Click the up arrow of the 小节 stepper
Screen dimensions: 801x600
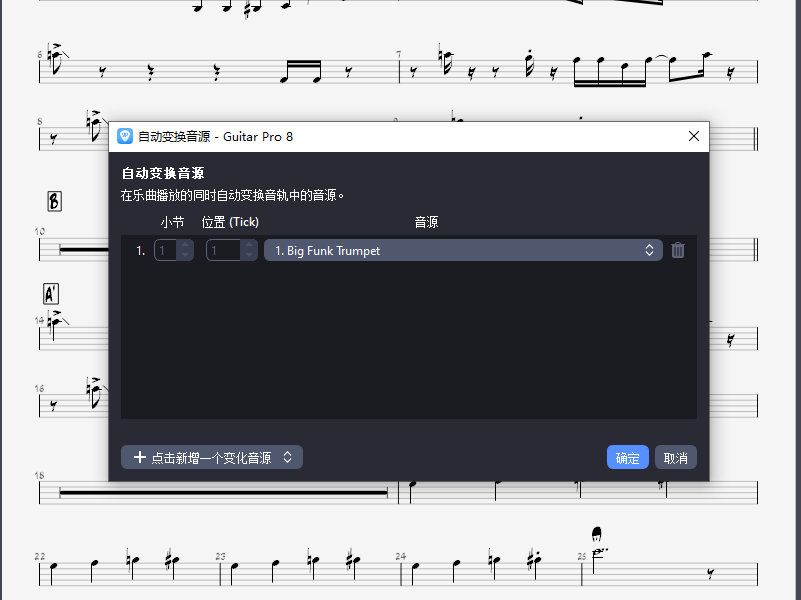[x=186, y=245]
